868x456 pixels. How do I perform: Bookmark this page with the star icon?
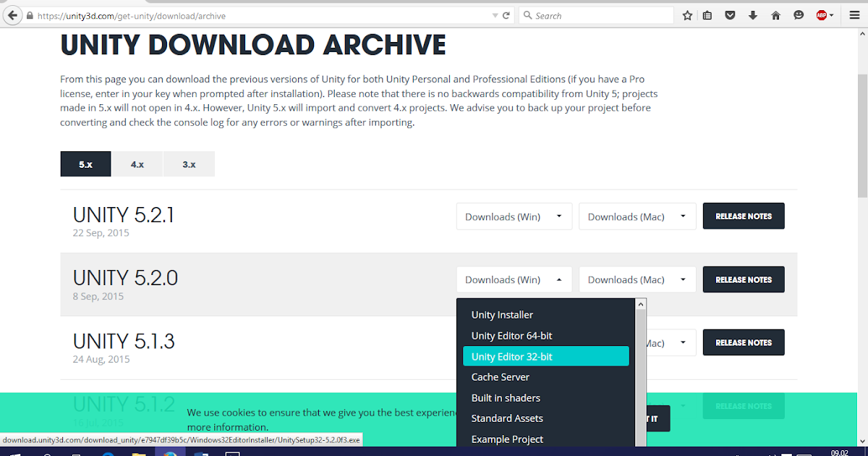click(687, 15)
